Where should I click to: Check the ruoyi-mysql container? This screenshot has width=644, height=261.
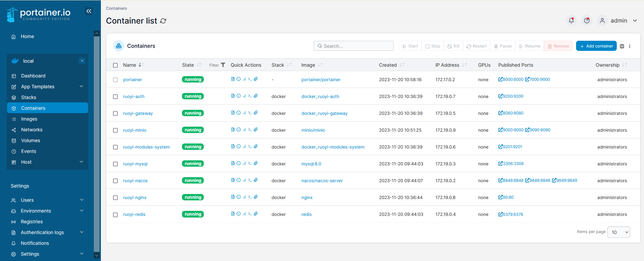point(115,164)
